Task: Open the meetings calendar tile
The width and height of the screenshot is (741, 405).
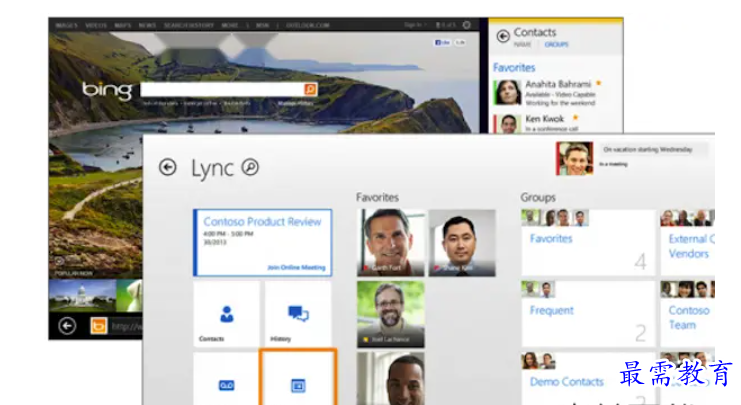Action: 298,379
